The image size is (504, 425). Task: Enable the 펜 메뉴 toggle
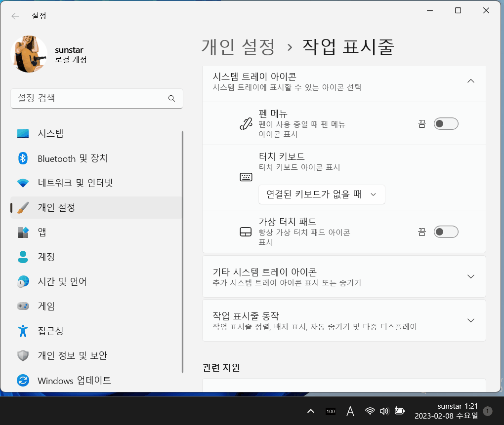coord(446,123)
